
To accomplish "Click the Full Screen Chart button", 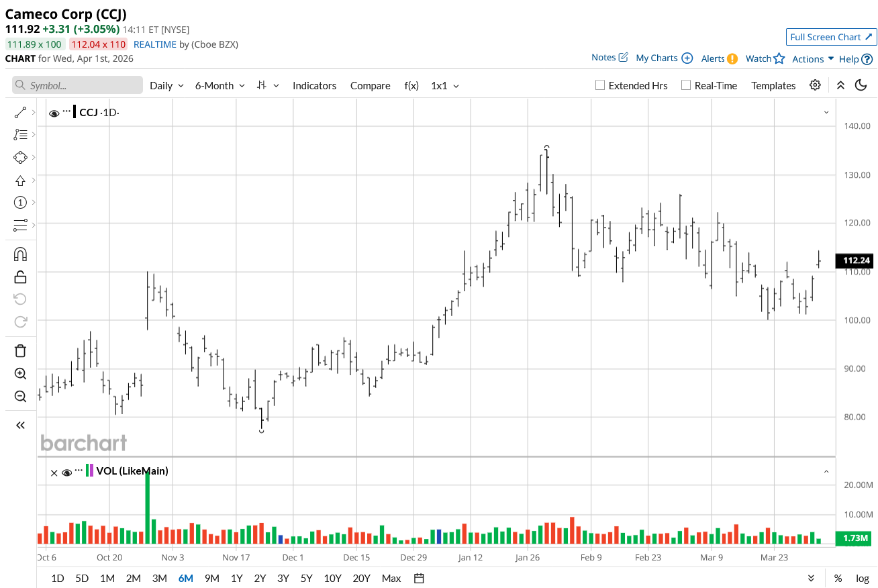I will [x=831, y=37].
